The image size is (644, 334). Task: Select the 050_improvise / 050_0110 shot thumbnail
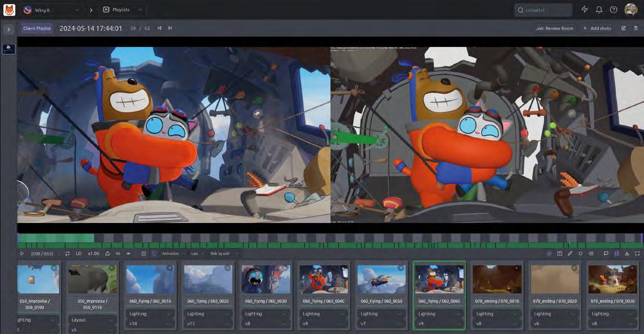pos(92,279)
